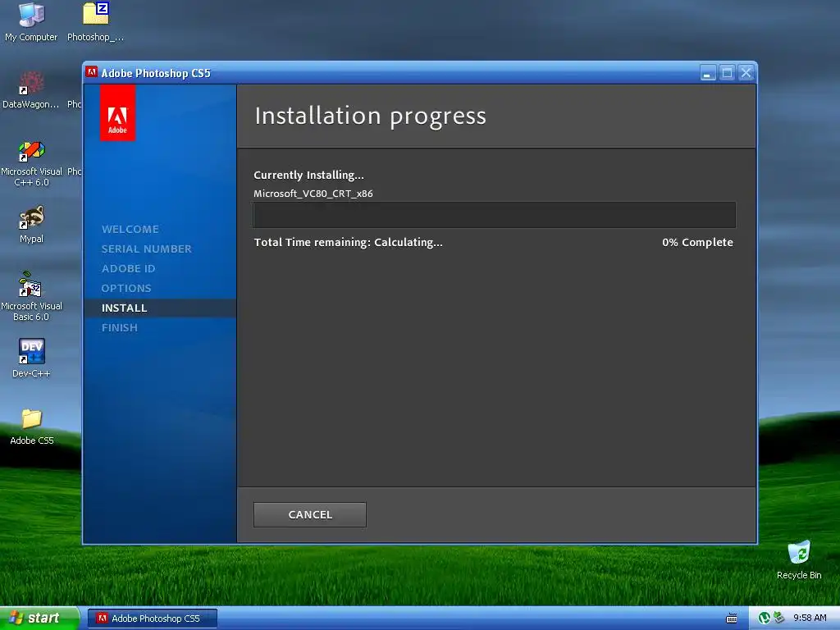Open the Windows start menu

tap(39, 619)
